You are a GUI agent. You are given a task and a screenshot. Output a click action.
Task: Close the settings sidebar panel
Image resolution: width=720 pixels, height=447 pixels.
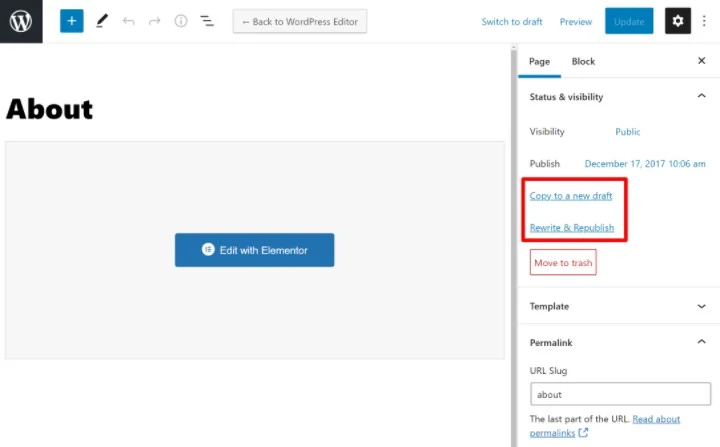pos(701,61)
